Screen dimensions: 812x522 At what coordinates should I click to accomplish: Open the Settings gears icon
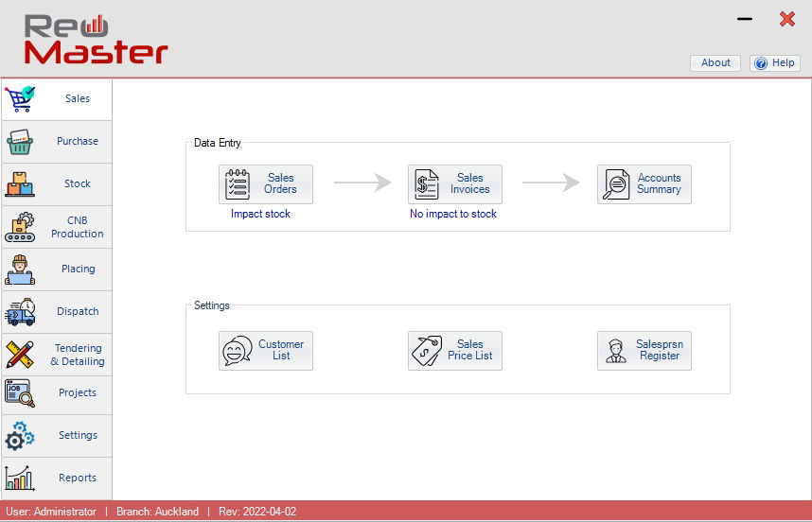click(20, 436)
